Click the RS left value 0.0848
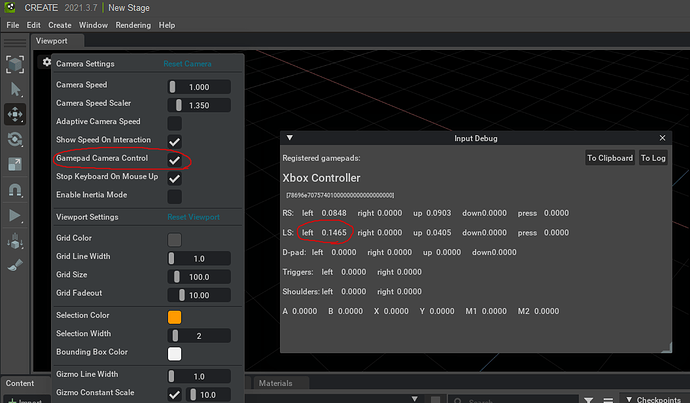Screen dimensions: 690x403 point(334,213)
